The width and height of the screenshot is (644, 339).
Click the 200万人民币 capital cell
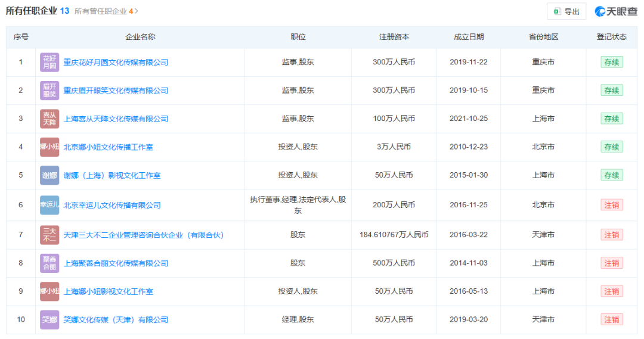(x=394, y=205)
